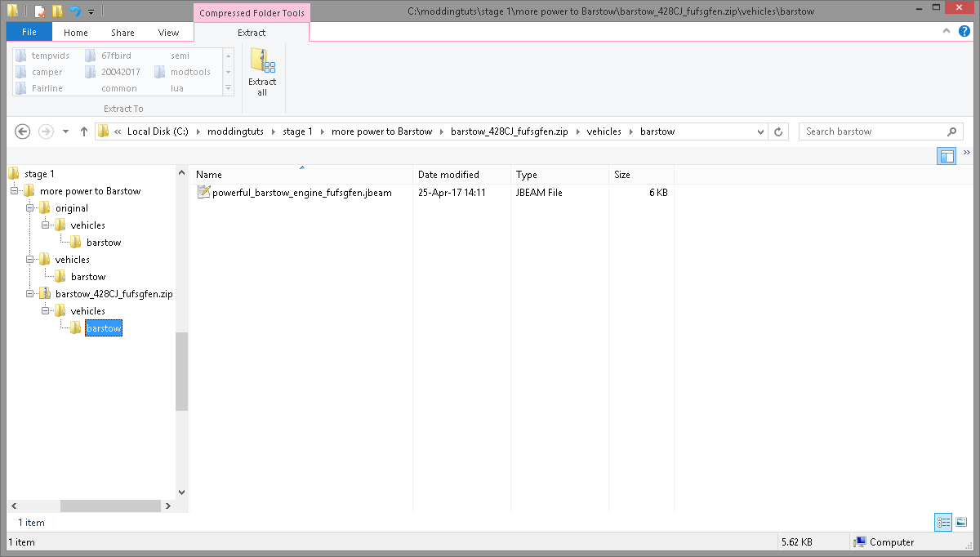Switch to the View ribbon tab
Viewport: 980px width, 557px height.
point(169,33)
